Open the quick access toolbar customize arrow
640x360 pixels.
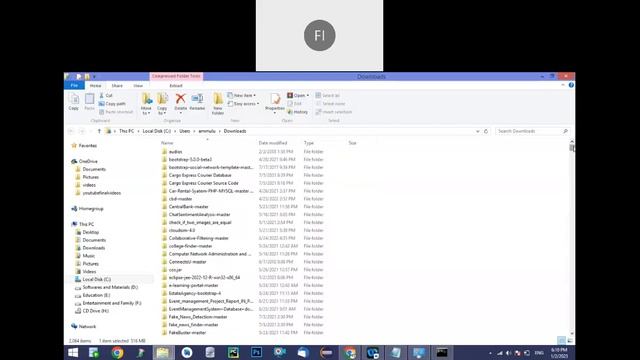pos(94,76)
